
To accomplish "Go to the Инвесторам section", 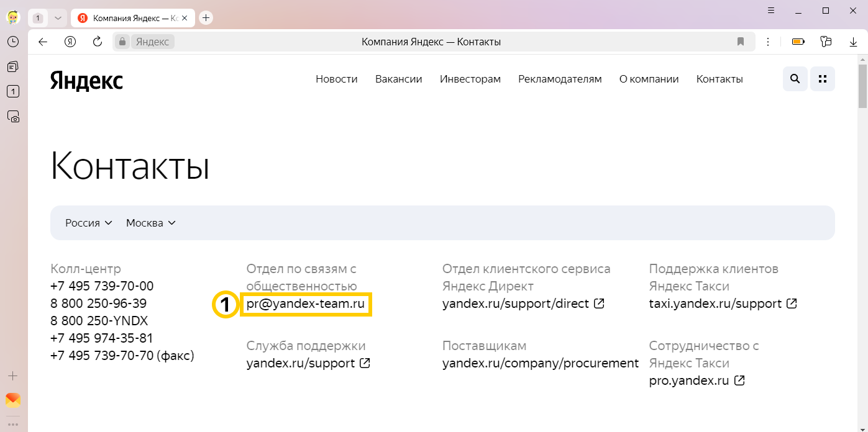I will tap(470, 79).
